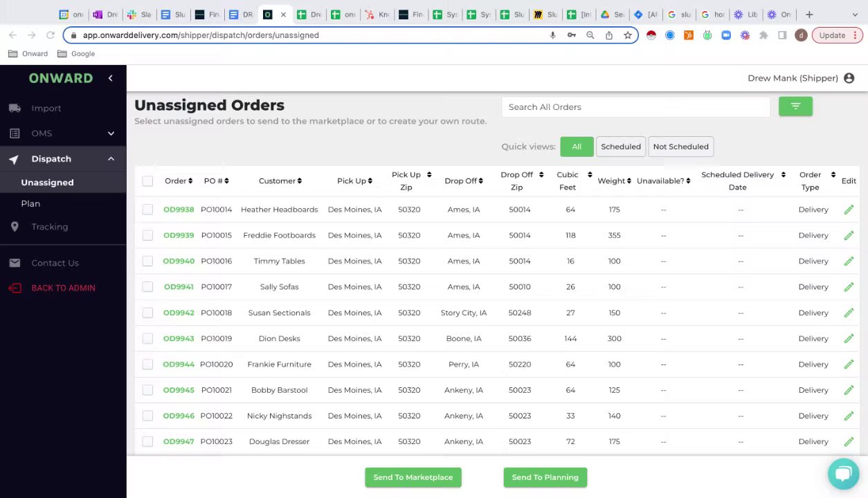Viewport: 868px width, 498px height.
Task: Open the green filter button
Action: click(x=795, y=107)
